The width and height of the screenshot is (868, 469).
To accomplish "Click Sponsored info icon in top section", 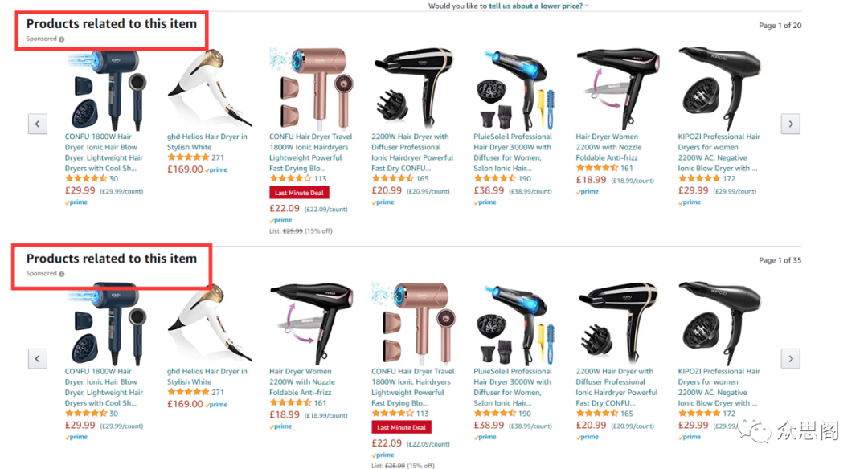I will pos(62,39).
